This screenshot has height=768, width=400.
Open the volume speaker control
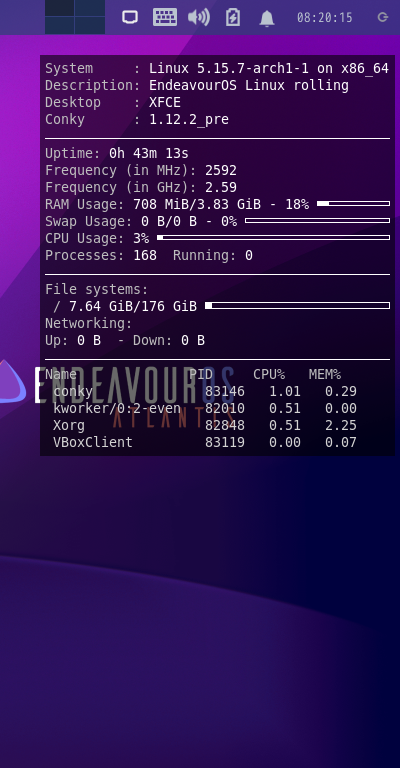(x=199, y=18)
